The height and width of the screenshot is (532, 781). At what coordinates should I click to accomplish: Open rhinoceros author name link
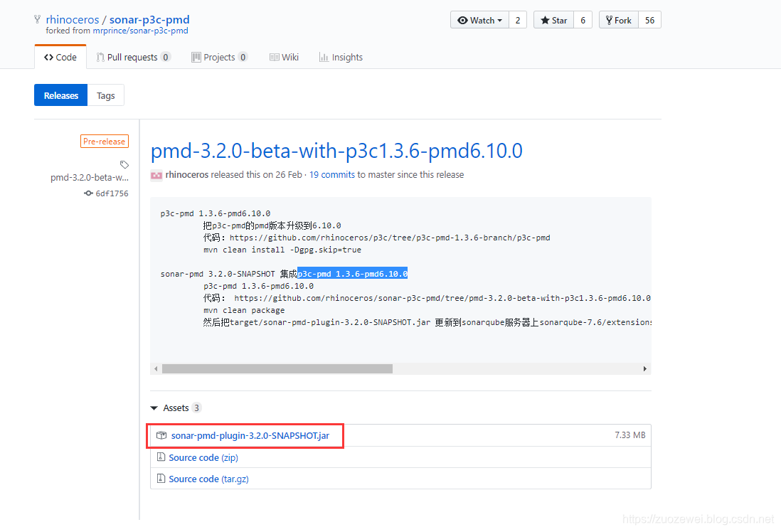187,175
